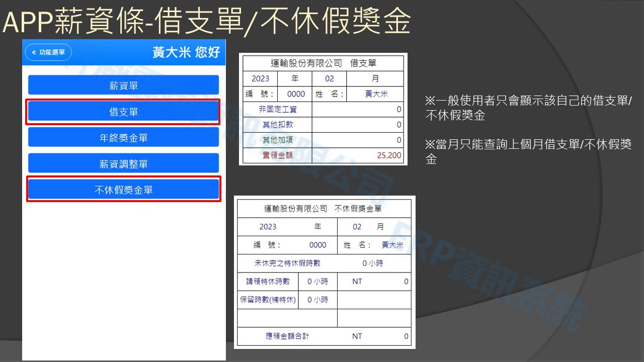This screenshot has width=644, height=362.
Task: Click the note 當月只能查詢上個月借支單
Action: click(x=528, y=152)
